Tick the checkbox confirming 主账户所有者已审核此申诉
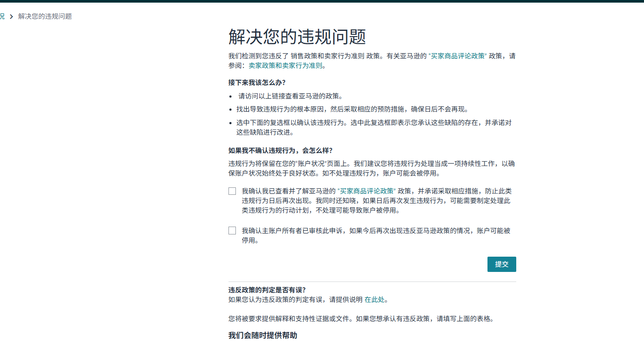The width and height of the screenshot is (644, 346). [232, 231]
